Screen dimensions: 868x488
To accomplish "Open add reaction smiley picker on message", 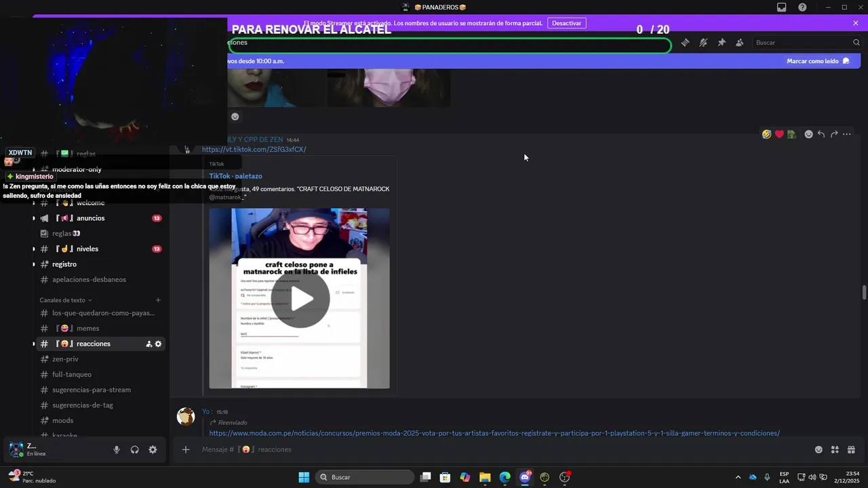I will click(808, 134).
